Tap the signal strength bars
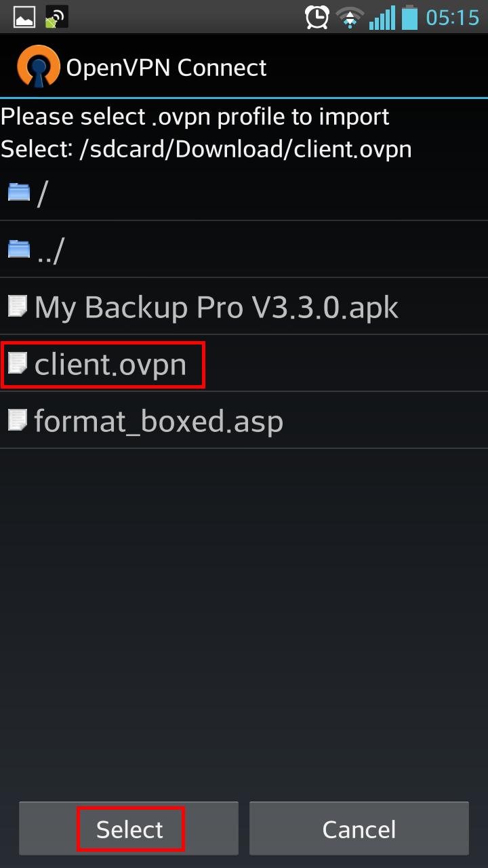This screenshot has width=488, height=868. point(382,17)
